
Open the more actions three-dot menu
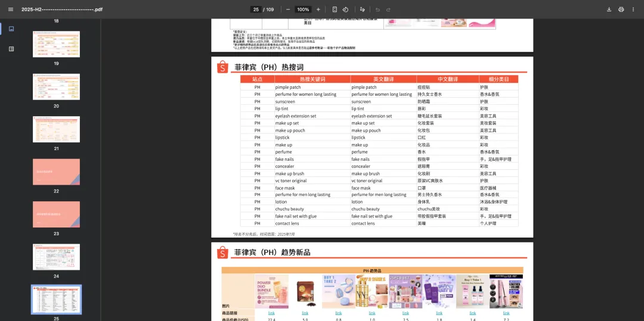[634, 10]
